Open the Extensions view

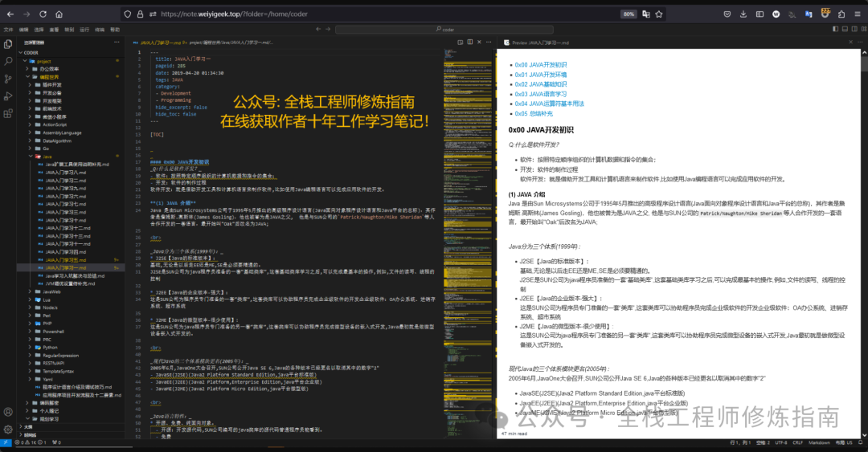tap(8, 114)
